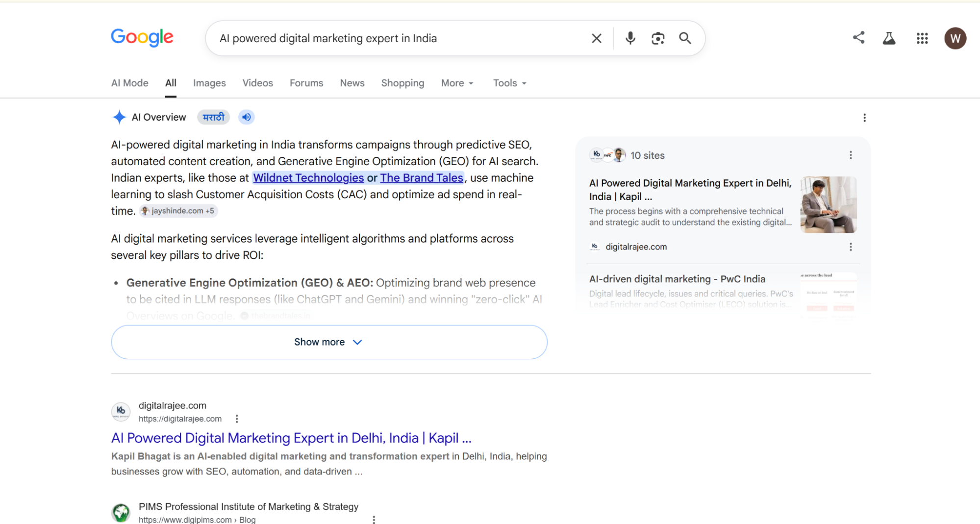This screenshot has width=980, height=524.
Task: Switch to the Shopping tab
Action: [x=402, y=83]
